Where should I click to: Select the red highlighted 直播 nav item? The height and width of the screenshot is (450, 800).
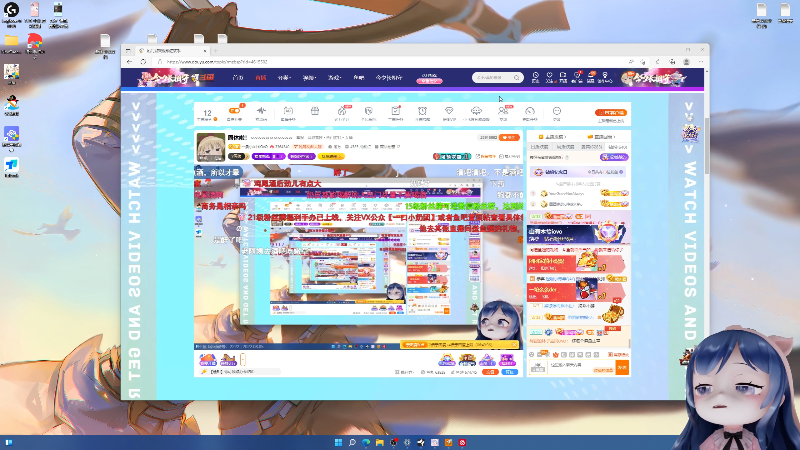pos(261,78)
